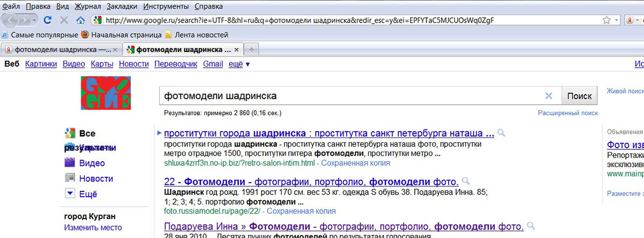Open Переводчик in Google top navigation
644x238 pixels.
coord(176,64)
